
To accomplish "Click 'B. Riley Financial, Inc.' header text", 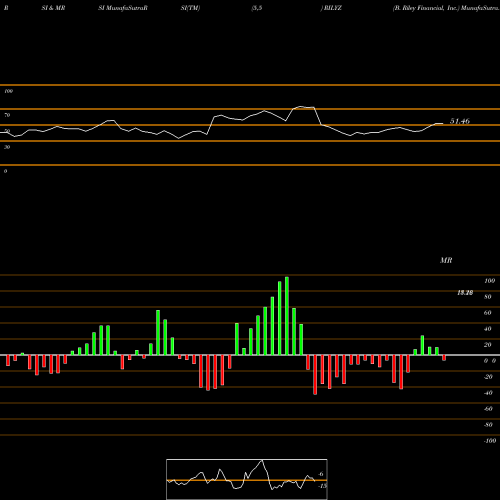I will tap(426, 8).
